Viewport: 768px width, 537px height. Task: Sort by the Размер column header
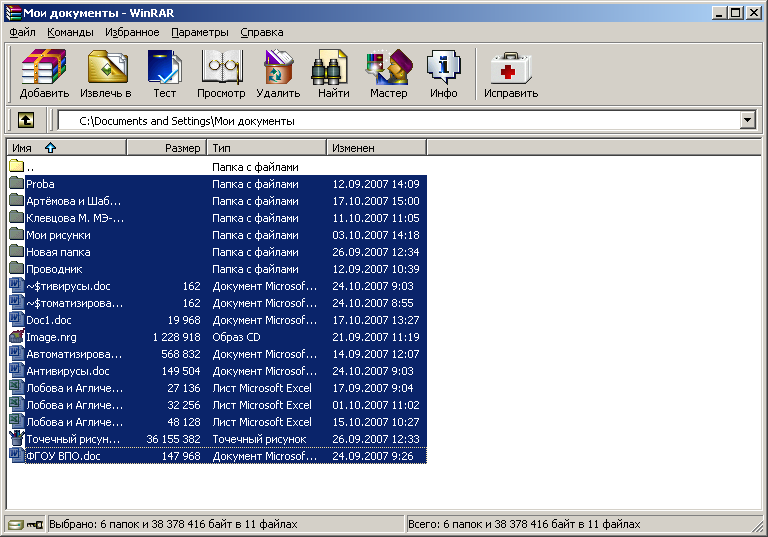pyautogui.click(x=167, y=147)
